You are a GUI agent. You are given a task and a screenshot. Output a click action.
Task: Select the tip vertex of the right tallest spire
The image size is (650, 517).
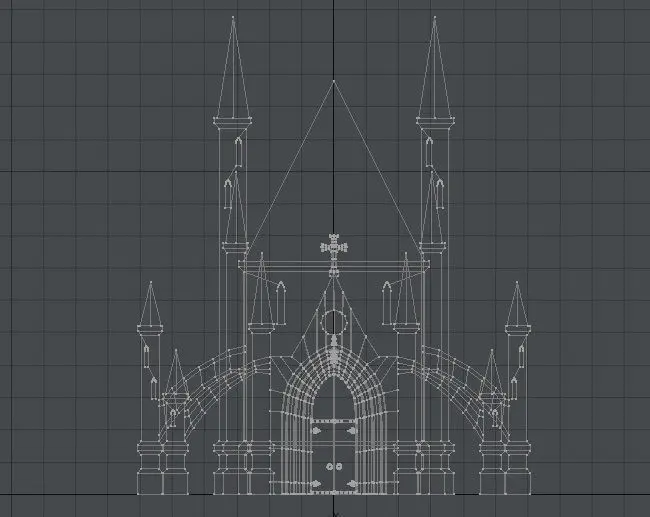[434, 17]
